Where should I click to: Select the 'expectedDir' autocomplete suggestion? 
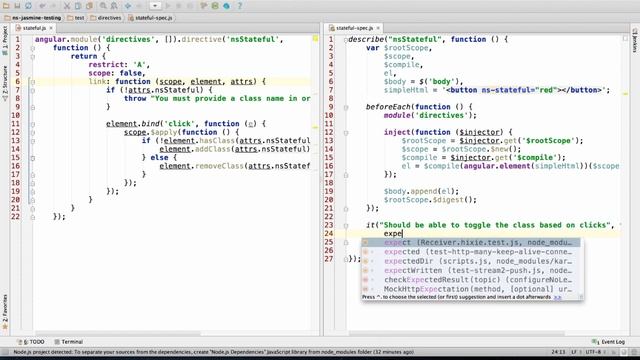pyautogui.click(x=471, y=261)
